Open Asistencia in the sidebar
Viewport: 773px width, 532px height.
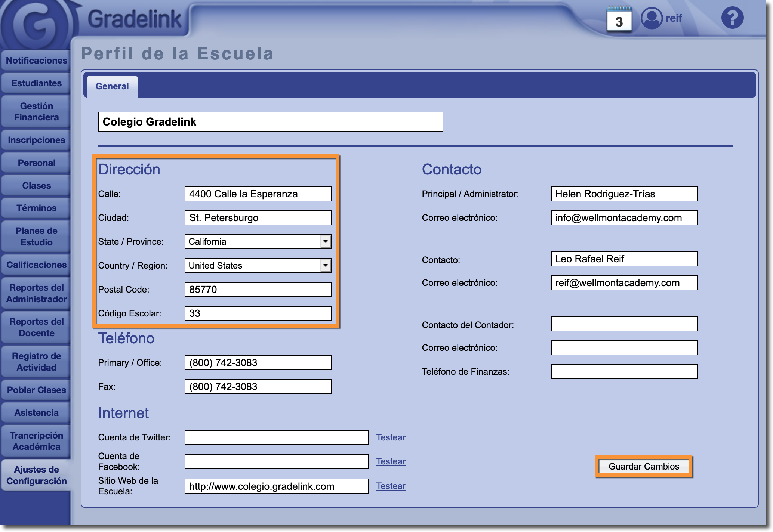36,413
